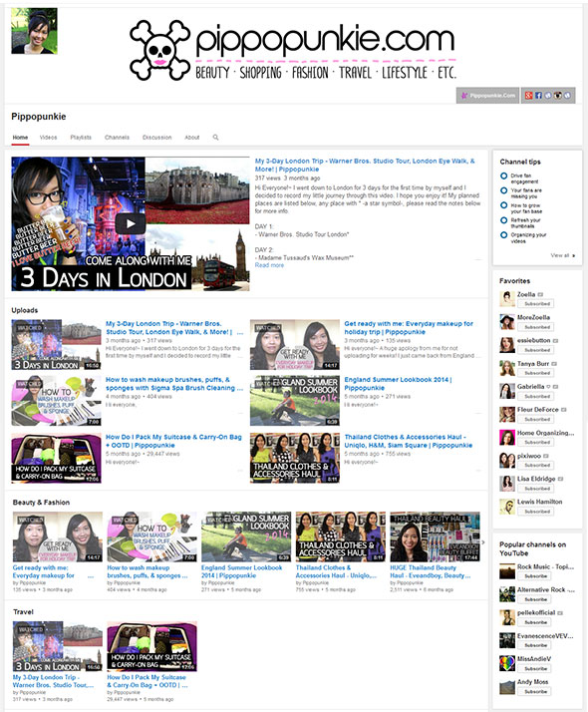Viewport: 588px width, 712px height.
Task: Subscribe to MissAndieV channel
Action: pos(534,668)
